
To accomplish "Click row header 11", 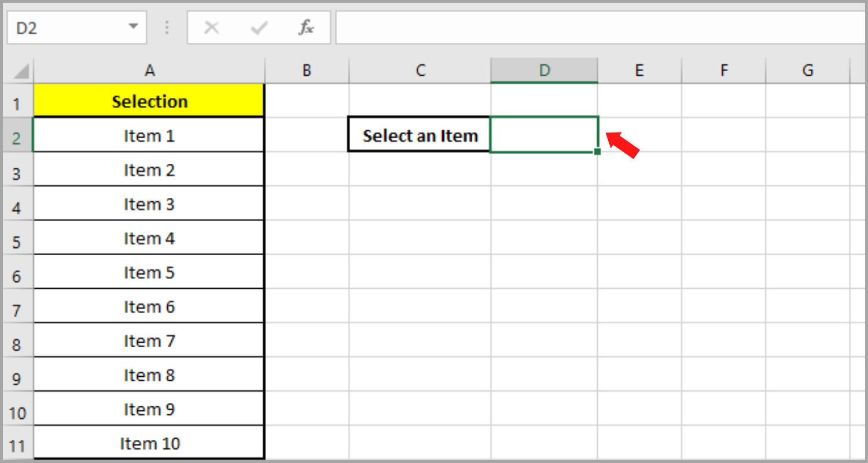I will pyautogui.click(x=18, y=443).
